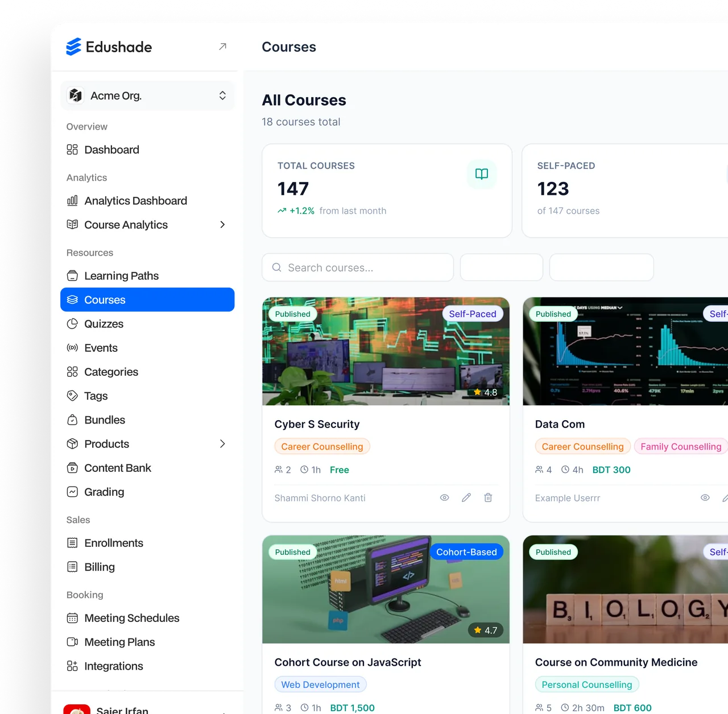Go to Learning Paths
The width and height of the screenshot is (728, 714).
[x=147, y=276]
